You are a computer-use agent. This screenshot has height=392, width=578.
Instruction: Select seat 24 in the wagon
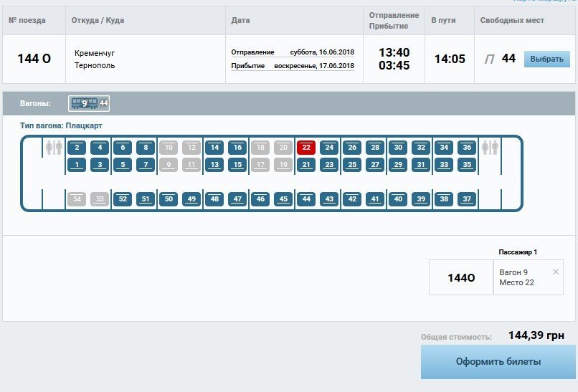point(329,148)
